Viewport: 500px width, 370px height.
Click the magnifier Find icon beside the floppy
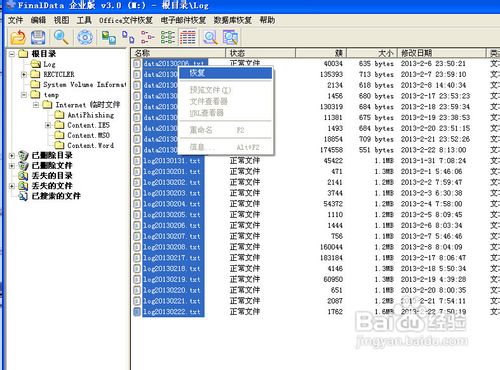coord(61,37)
